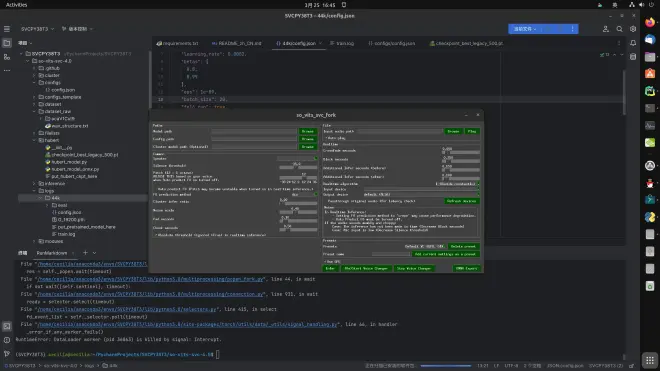Open power menu icon in top bar
The height and width of the screenshot is (371, 660).
[x=651, y=5]
